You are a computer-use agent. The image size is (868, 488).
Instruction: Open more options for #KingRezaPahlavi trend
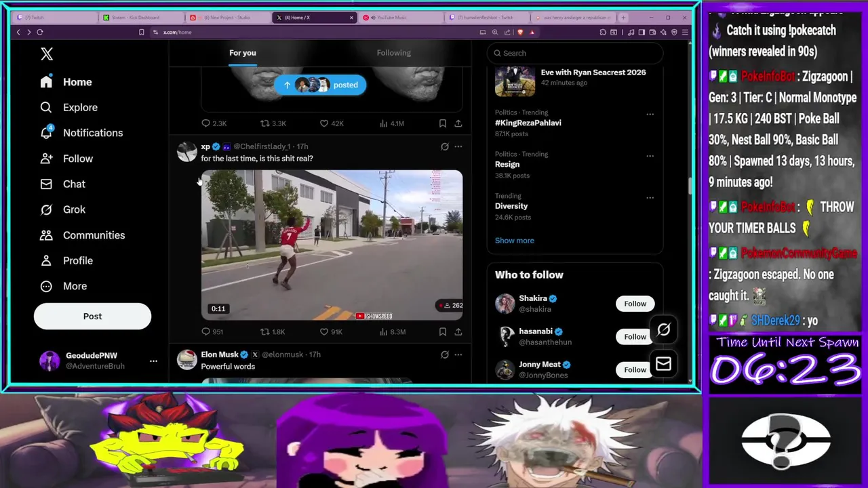click(650, 114)
